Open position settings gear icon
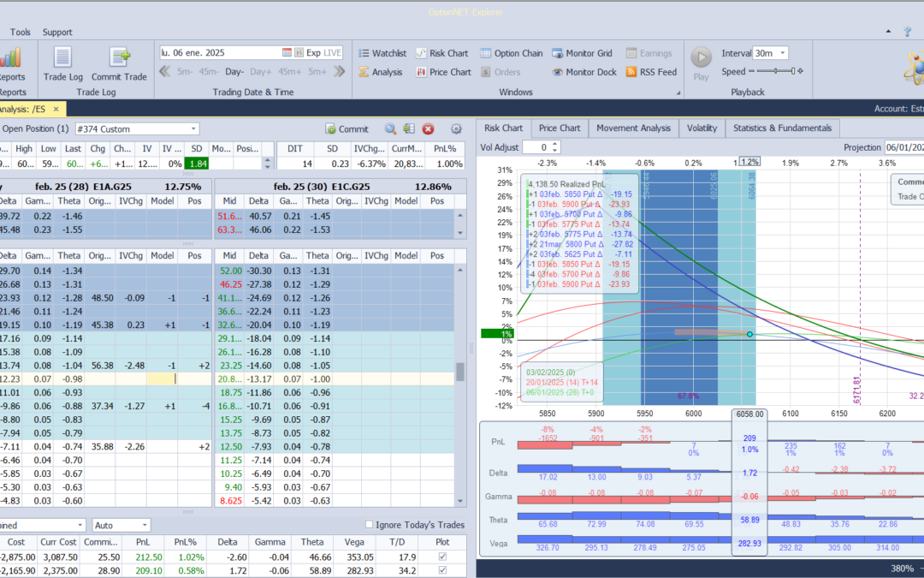924x578 pixels. 456,129
